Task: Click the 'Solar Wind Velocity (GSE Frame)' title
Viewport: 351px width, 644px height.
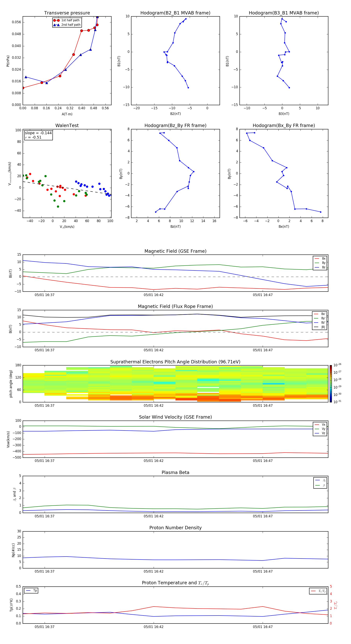Action: click(x=175, y=417)
